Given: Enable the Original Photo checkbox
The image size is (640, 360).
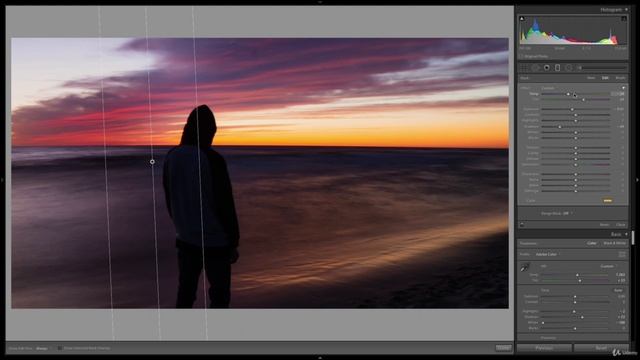Looking at the screenshot, I should pos(521,56).
